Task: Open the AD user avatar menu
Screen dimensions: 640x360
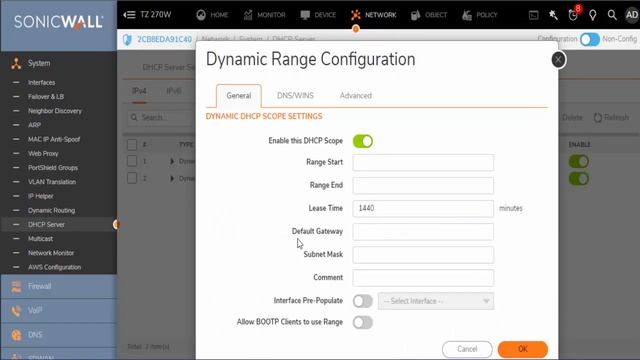Action: (x=632, y=15)
